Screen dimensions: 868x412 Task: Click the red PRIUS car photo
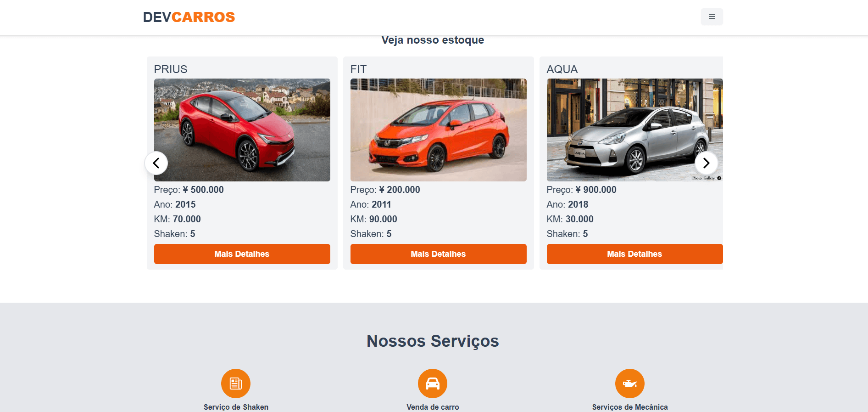click(242, 129)
